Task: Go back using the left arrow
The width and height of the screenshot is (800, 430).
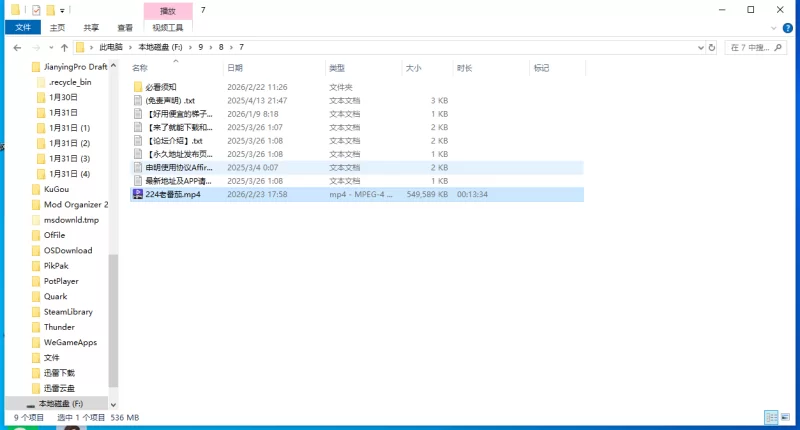Action: click(x=18, y=47)
